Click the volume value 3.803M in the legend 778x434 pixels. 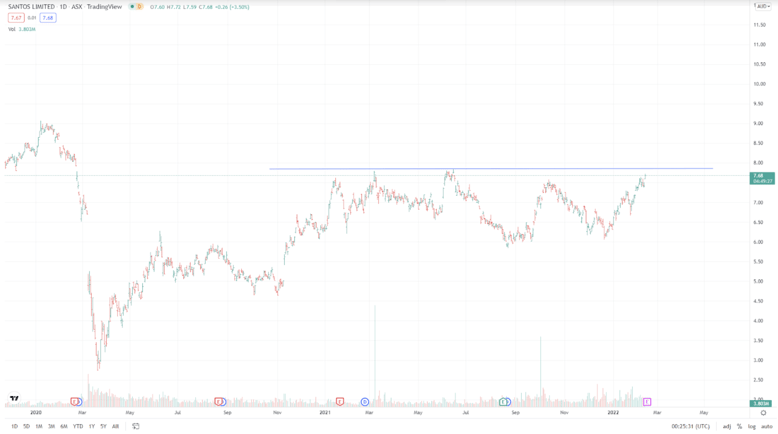pos(27,29)
